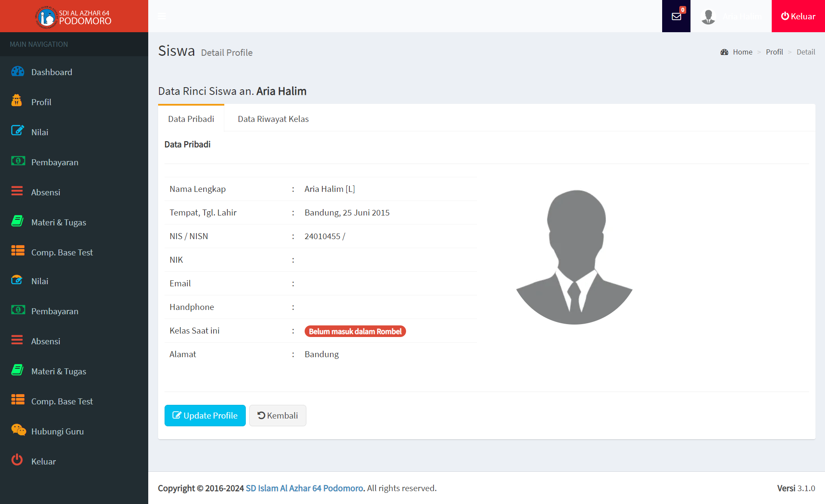Viewport: 825px width, 504px height.
Task: Click the first Materi & Tugas book icon
Action: 17,221
